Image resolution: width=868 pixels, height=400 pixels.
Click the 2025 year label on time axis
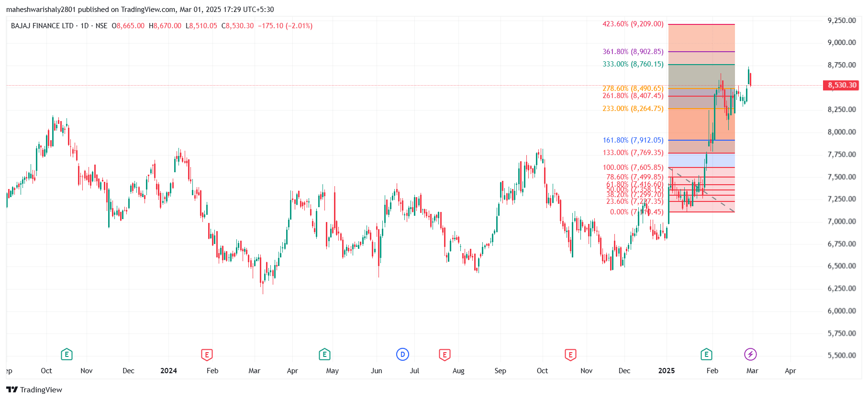tap(667, 371)
